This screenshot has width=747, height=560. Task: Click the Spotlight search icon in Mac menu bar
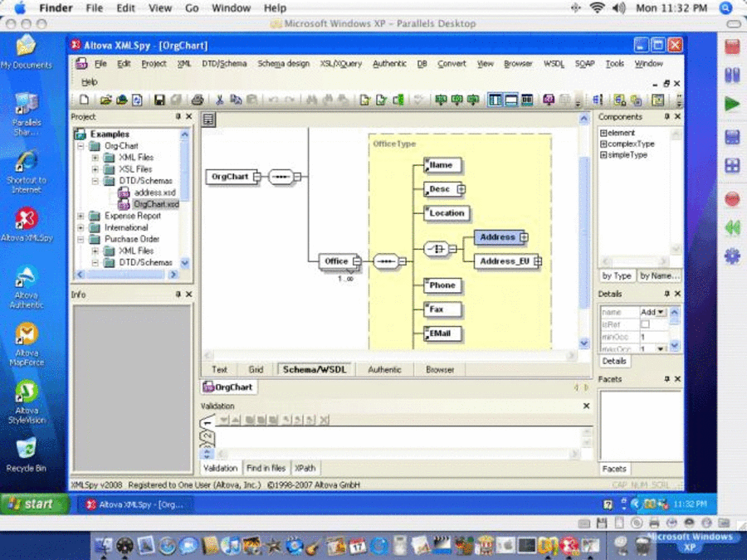tap(725, 7)
